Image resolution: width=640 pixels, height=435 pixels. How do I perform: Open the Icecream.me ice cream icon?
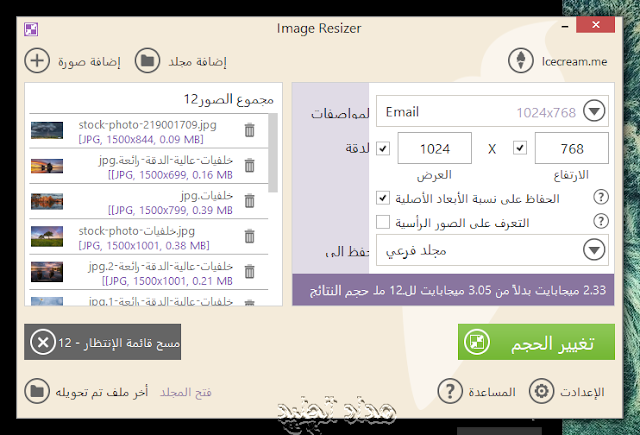520,61
